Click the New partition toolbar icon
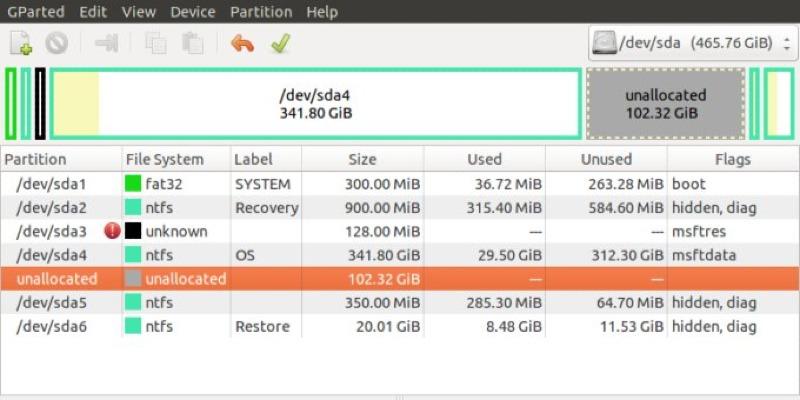 pyautogui.click(x=21, y=44)
